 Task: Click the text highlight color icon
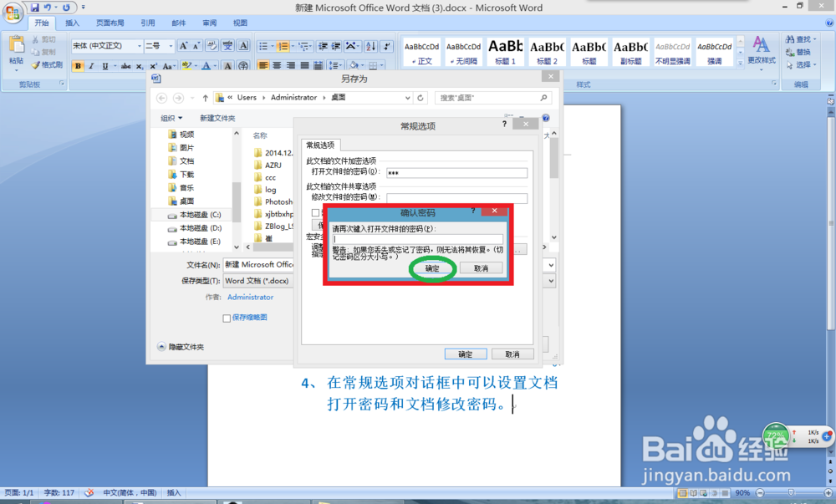[186, 66]
